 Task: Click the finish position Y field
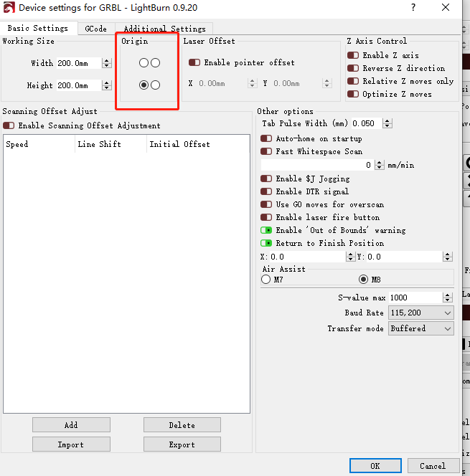click(405, 257)
